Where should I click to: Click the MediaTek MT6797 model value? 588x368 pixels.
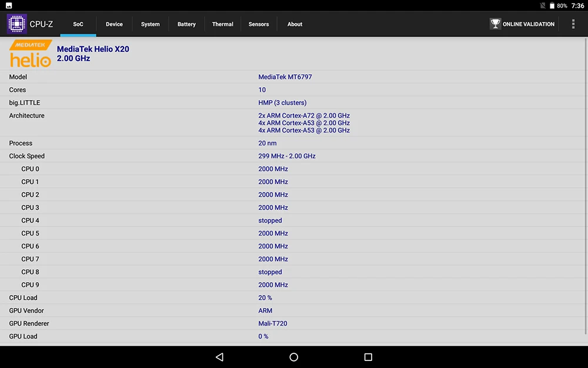pos(285,77)
